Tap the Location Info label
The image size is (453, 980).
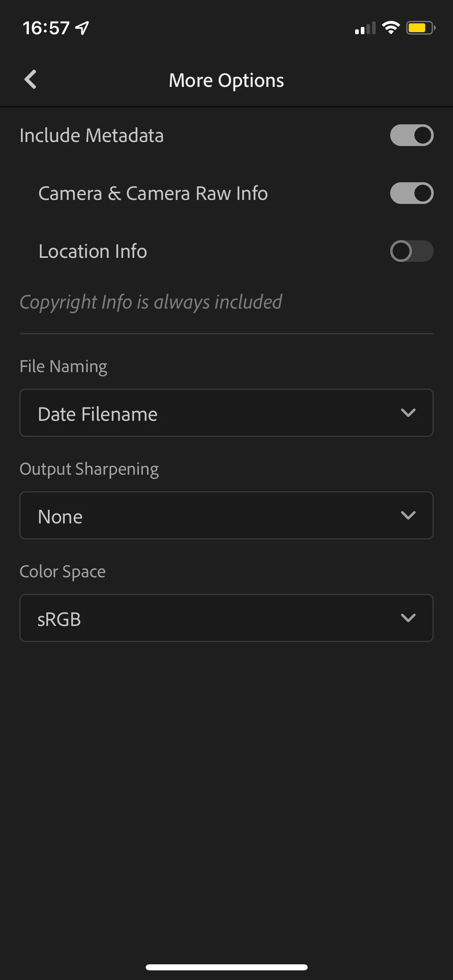[x=93, y=251]
